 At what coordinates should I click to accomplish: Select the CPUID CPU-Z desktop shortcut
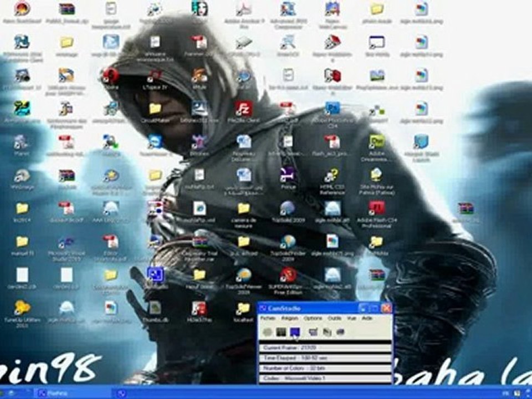coord(244,45)
